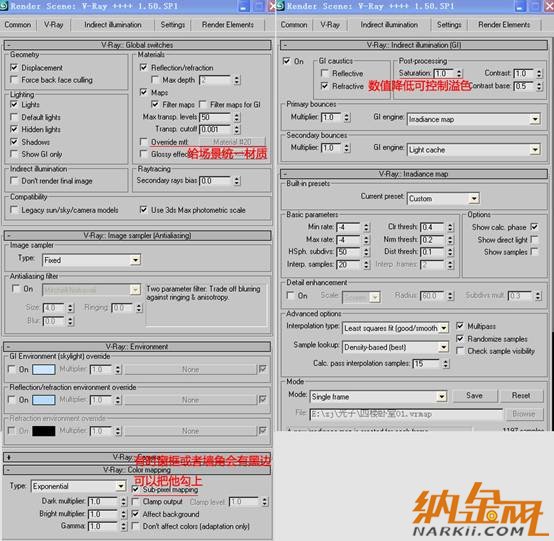Toggle Refractive GI caustics checkbox
The image size is (554, 541).
pos(324,86)
